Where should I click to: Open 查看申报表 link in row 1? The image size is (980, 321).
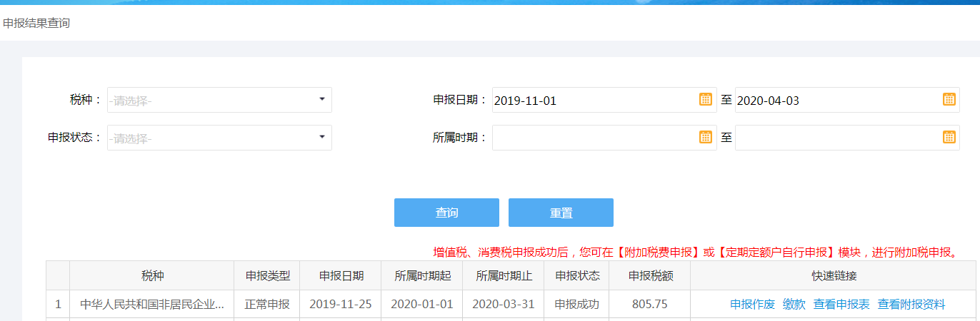coord(841,305)
